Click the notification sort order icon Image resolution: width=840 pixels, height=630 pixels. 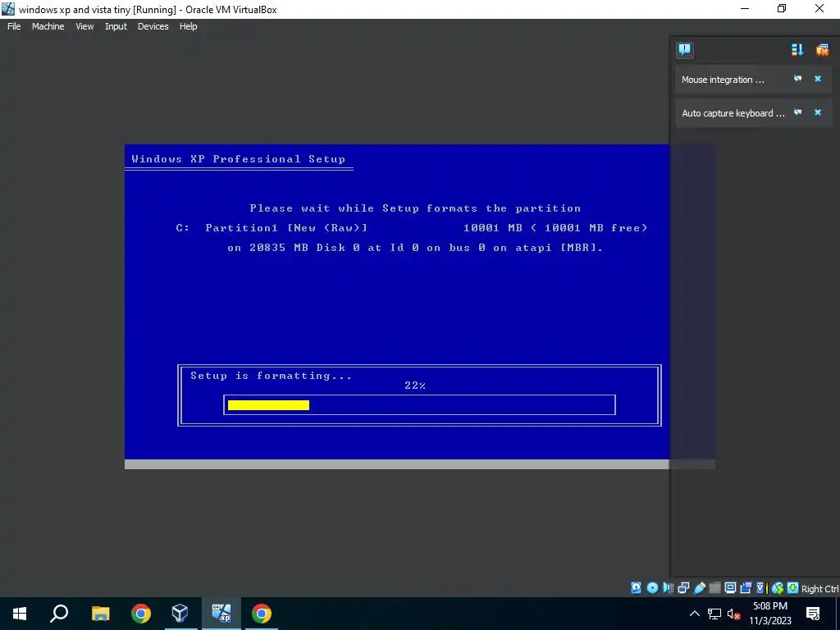pyautogui.click(x=797, y=50)
